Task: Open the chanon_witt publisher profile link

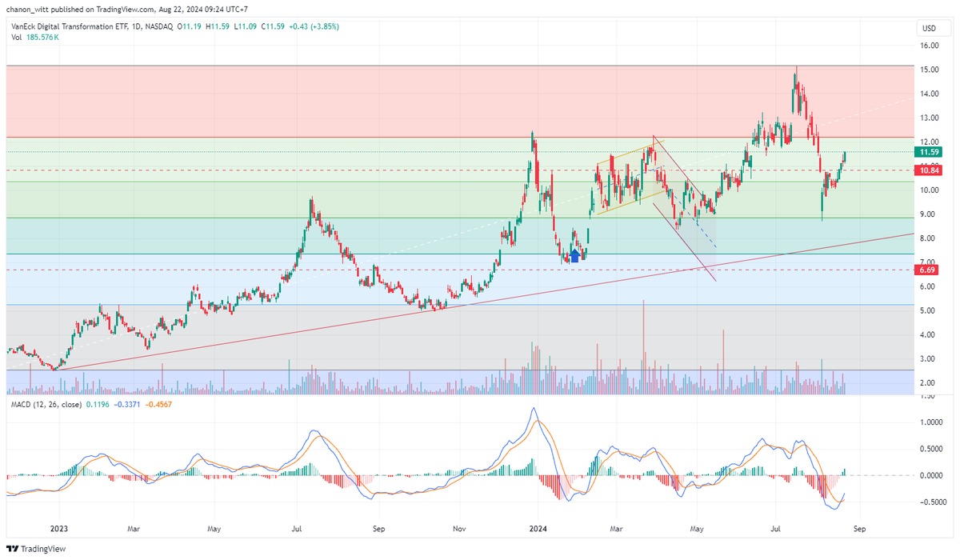Action: (x=29, y=10)
